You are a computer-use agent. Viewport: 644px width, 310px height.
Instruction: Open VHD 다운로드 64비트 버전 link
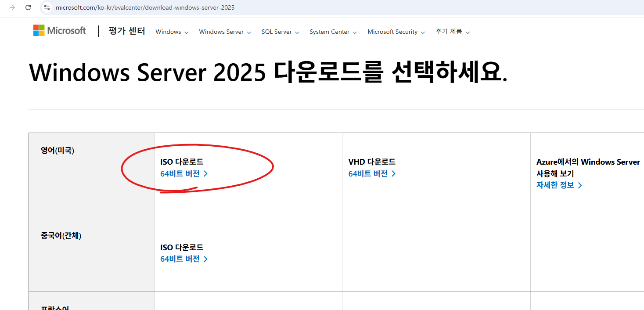click(x=372, y=173)
